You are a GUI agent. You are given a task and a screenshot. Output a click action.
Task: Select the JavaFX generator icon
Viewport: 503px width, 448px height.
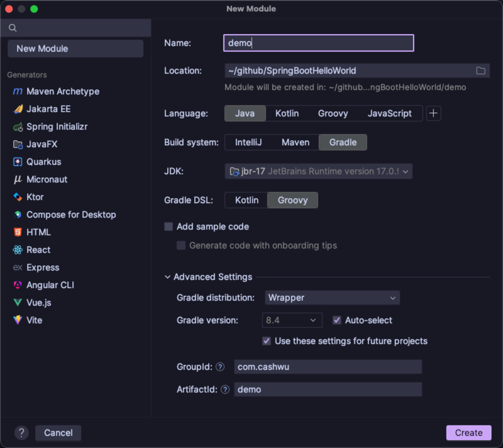[18, 145]
